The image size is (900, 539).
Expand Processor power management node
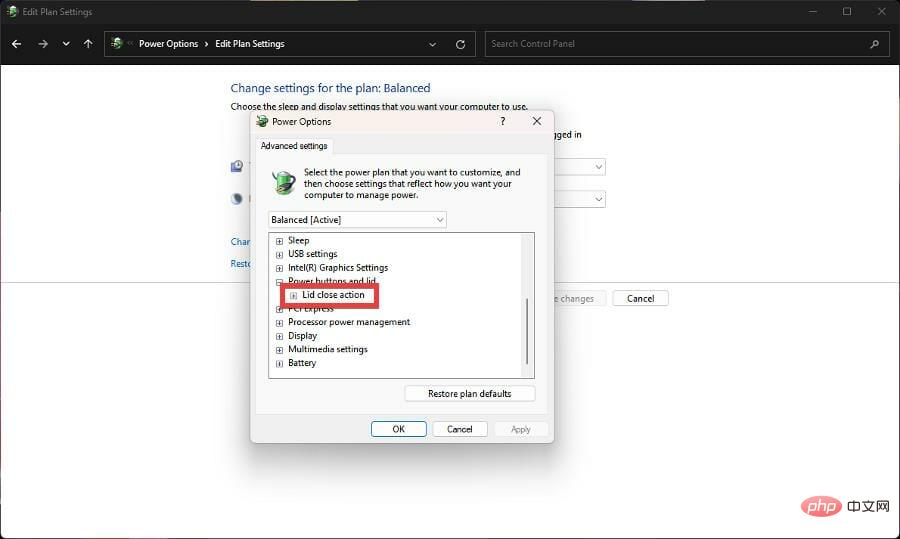(x=279, y=323)
